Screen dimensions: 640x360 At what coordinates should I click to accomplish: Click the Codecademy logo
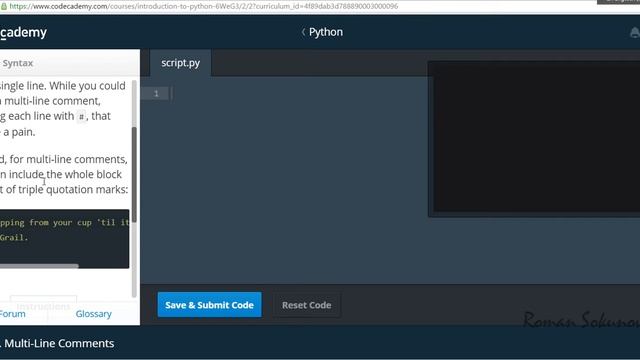tap(23, 32)
